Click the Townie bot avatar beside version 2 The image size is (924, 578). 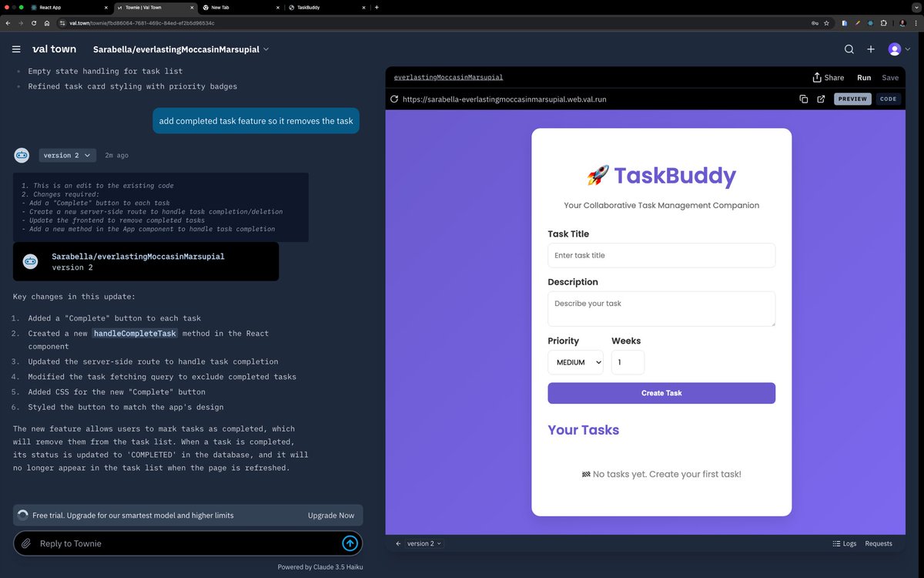click(x=22, y=156)
